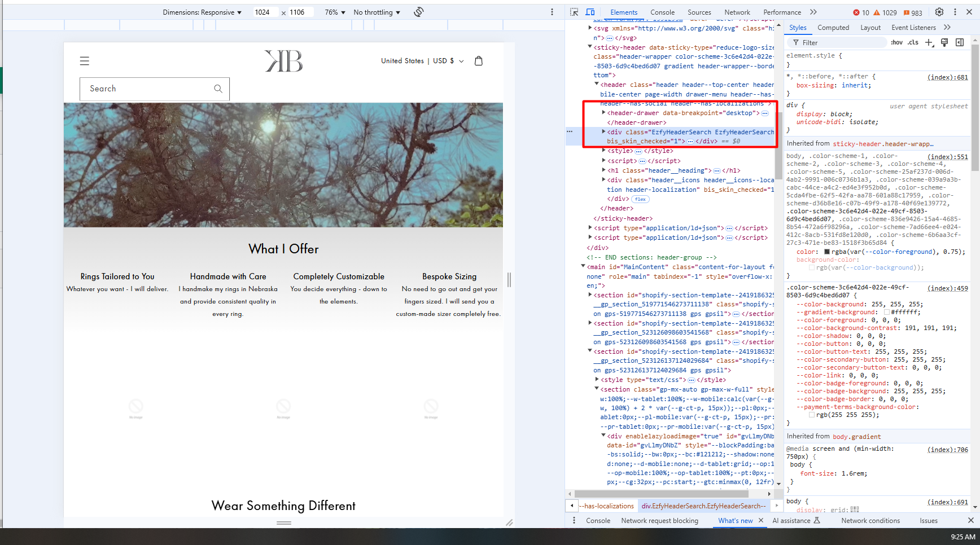980x545 pixels.
Task: Switch to the Network tab
Action: click(737, 12)
